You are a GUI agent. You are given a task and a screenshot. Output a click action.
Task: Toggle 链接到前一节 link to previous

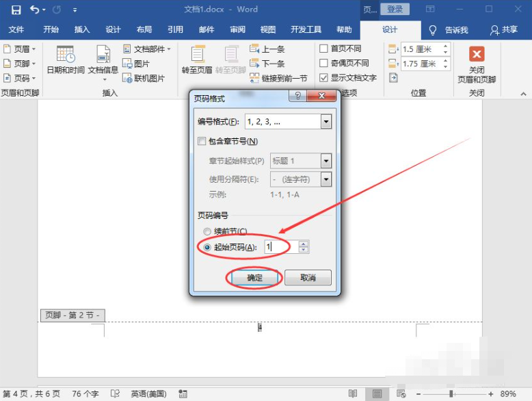click(278, 79)
